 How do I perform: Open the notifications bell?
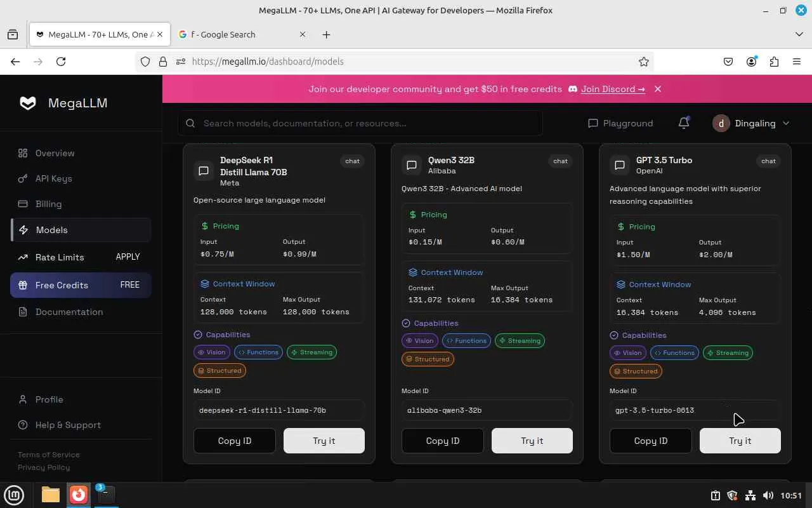[x=684, y=123]
